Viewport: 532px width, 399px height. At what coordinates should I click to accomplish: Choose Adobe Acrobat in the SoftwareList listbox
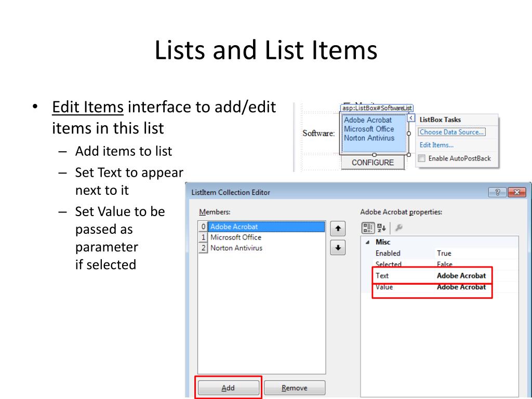(x=368, y=120)
